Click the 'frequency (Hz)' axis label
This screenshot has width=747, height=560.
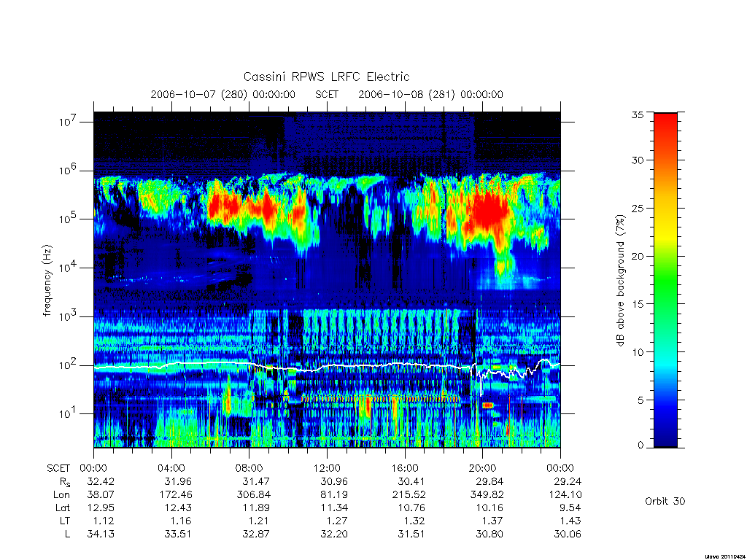coord(47,281)
